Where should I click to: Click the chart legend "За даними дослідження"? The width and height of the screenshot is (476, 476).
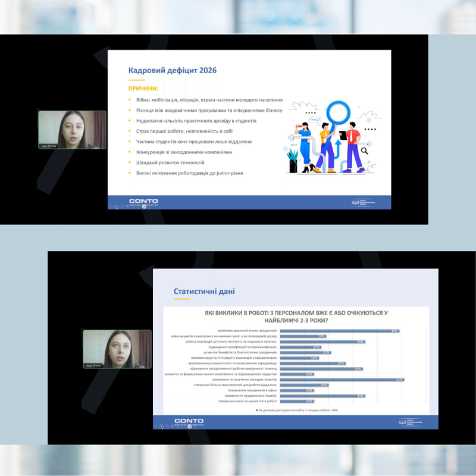297,411
